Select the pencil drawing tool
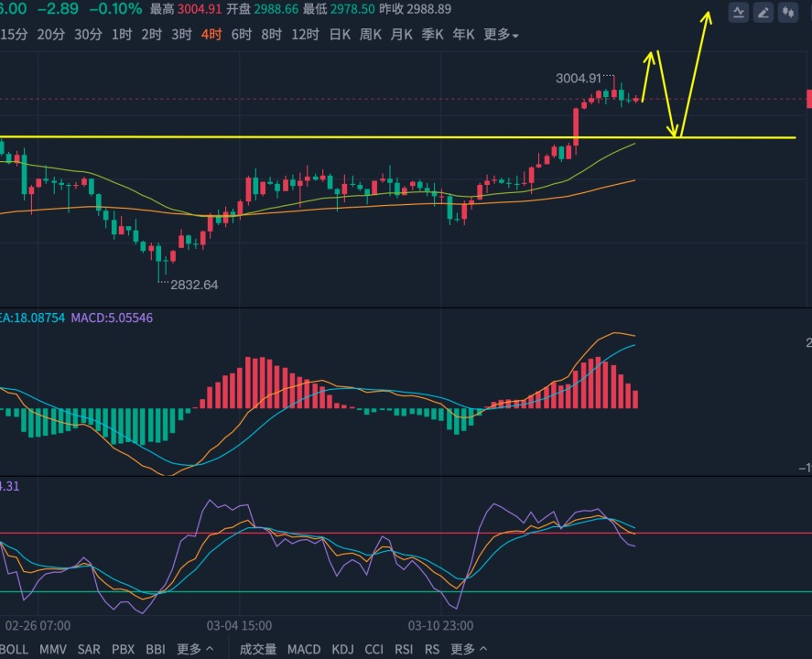812x659 pixels. 763,13
